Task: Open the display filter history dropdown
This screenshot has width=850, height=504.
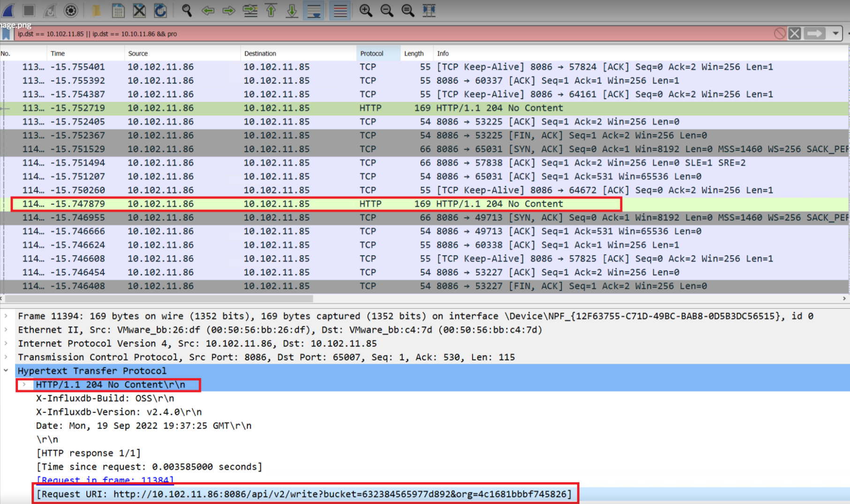Action: point(836,33)
